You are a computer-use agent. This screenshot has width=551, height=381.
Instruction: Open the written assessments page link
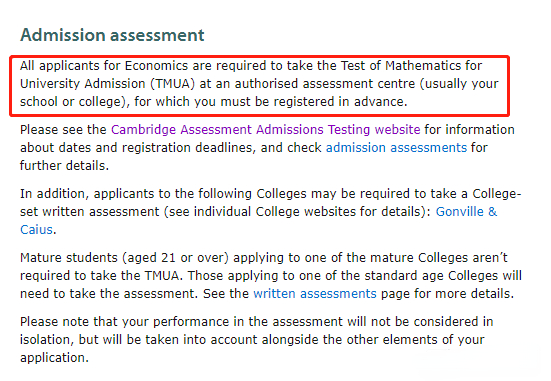click(315, 293)
